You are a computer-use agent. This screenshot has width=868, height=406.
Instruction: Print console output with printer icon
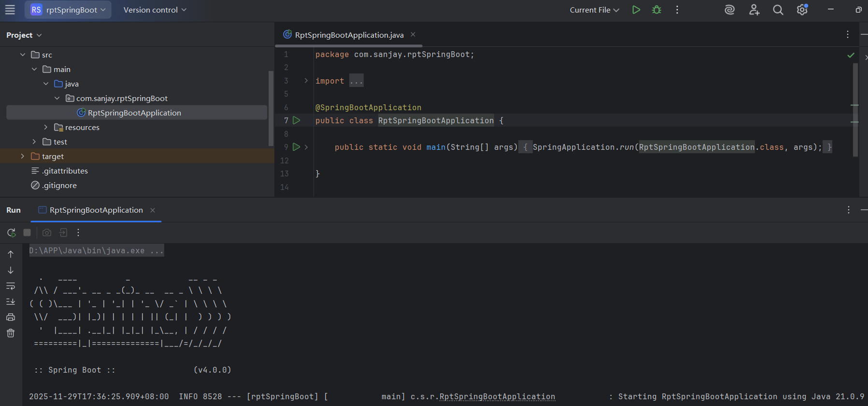[11, 318]
